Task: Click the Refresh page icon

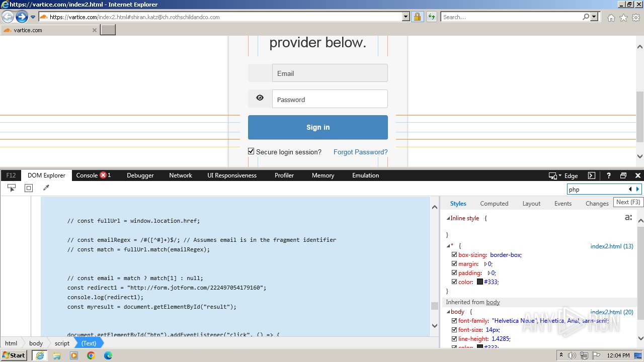Action: click(432, 17)
